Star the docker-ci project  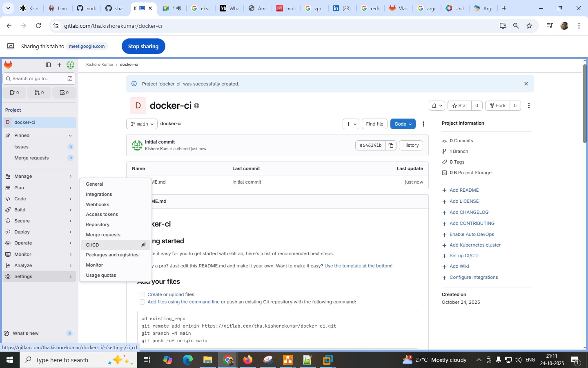(x=459, y=105)
